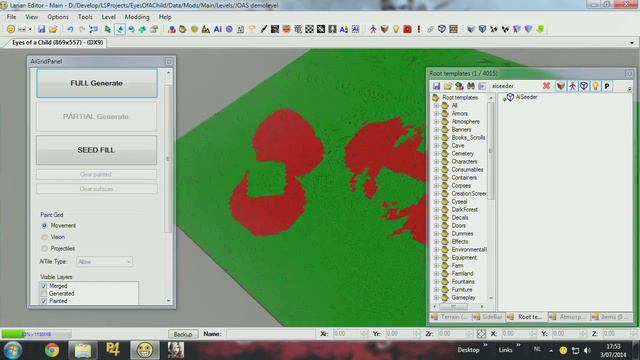This screenshot has width=640, height=360.
Task: Expand the Containers folder
Action: (x=436, y=178)
